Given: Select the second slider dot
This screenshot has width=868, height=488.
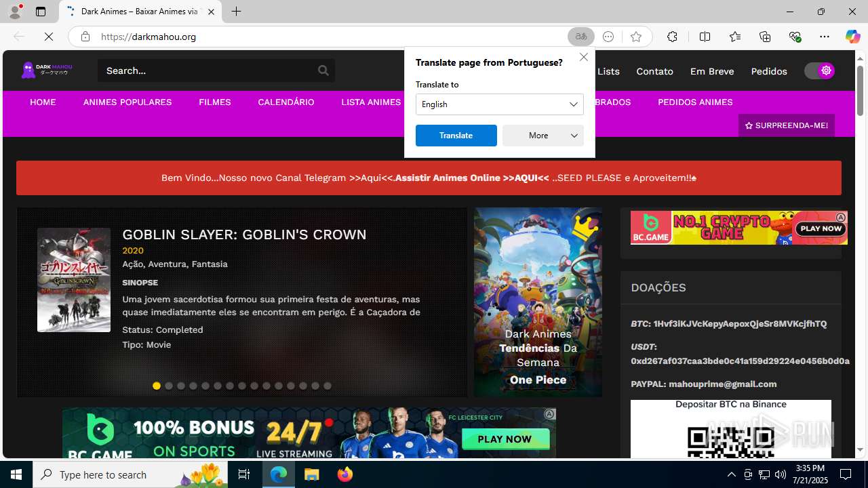Looking at the screenshot, I should tap(169, 386).
